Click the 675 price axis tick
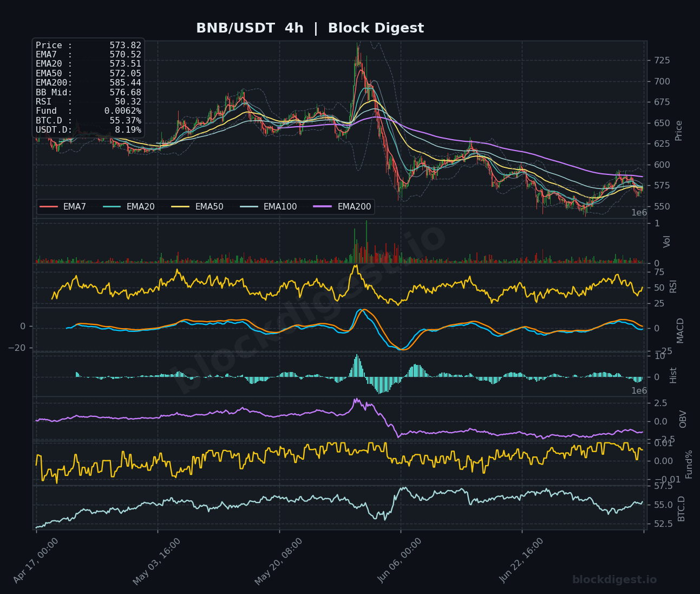Screen dimensions: 700x594 (x=661, y=102)
